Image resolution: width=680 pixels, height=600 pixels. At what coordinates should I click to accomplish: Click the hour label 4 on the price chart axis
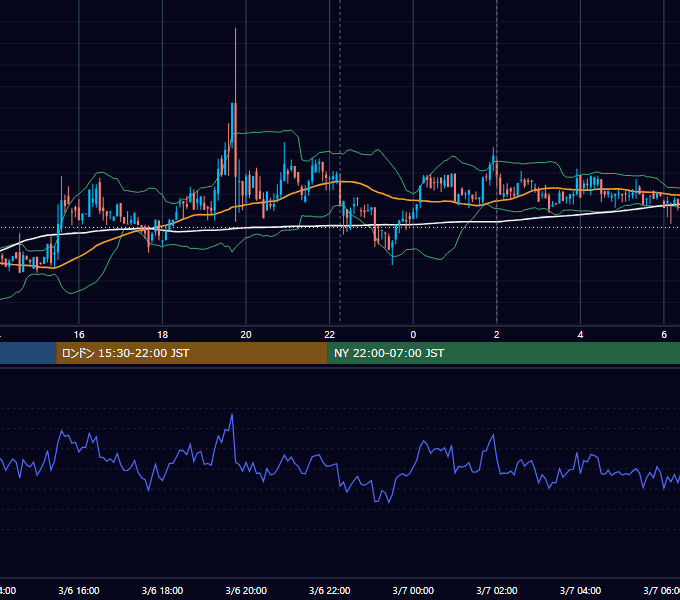click(x=580, y=335)
